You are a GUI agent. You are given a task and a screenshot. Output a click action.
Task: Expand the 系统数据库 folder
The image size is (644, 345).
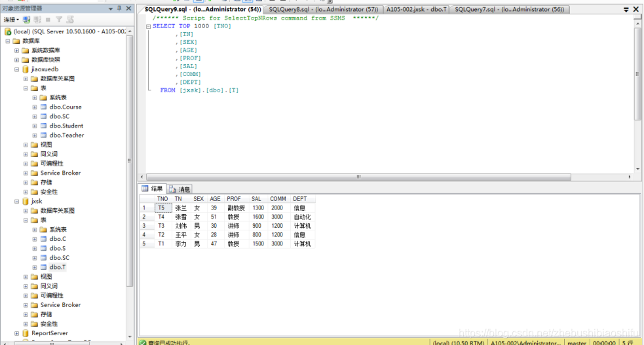pos(17,50)
